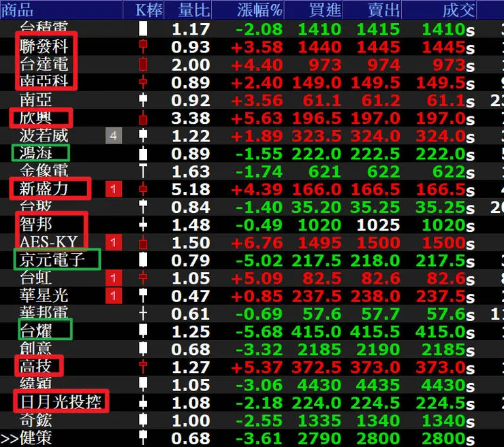Click the white ask price 1025 for 智邦
504x447 pixels.
click(x=378, y=225)
